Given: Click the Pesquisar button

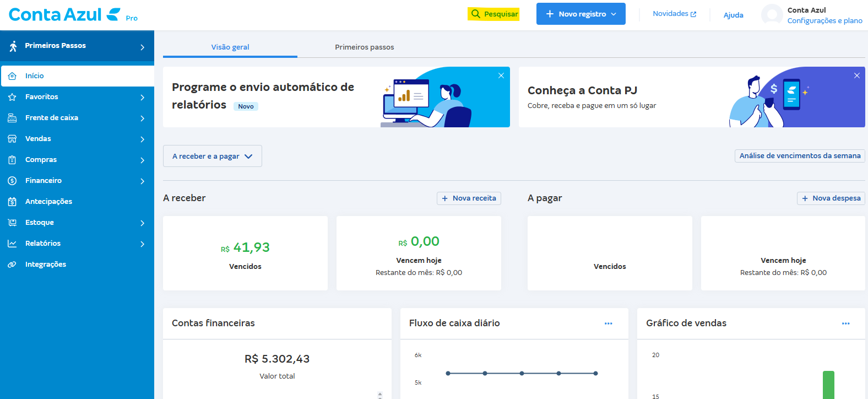Looking at the screenshot, I should tap(494, 14).
